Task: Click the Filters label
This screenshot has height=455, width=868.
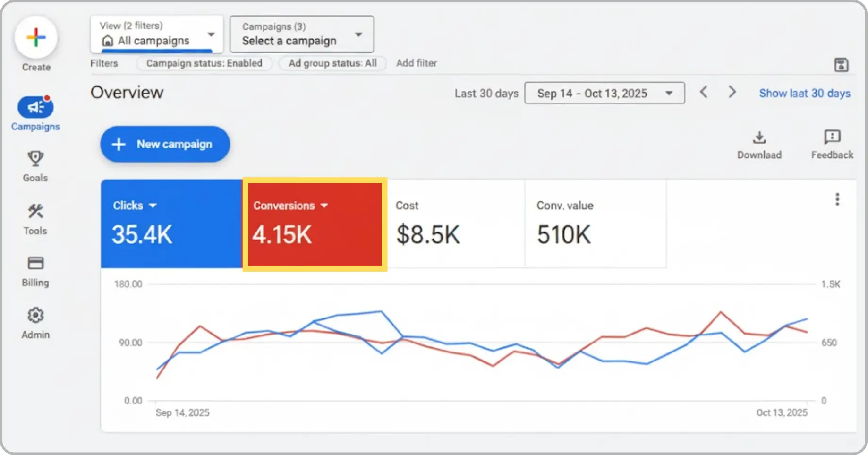Action: point(104,63)
